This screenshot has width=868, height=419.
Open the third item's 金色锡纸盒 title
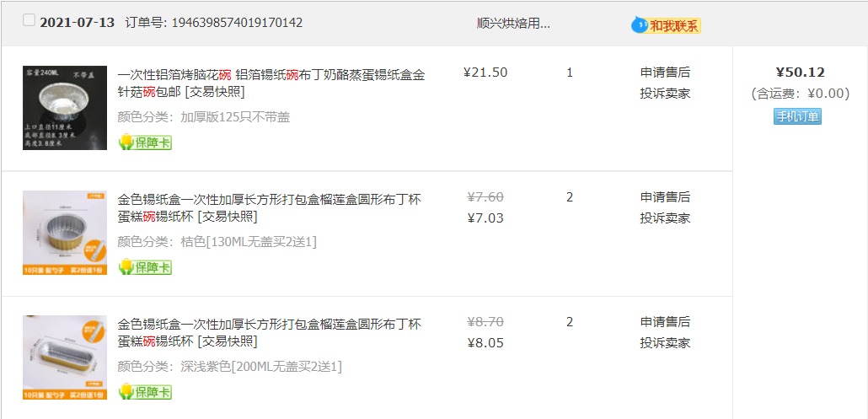pyautogui.click(x=270, y=332)
